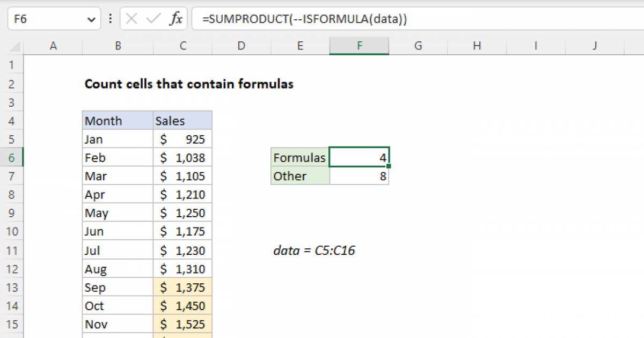The height and width of the screenshot is (338, 644).
Task: Click the highlighted sales value $ 1,525
Action: pyautogui.click(x=183, y=325)
